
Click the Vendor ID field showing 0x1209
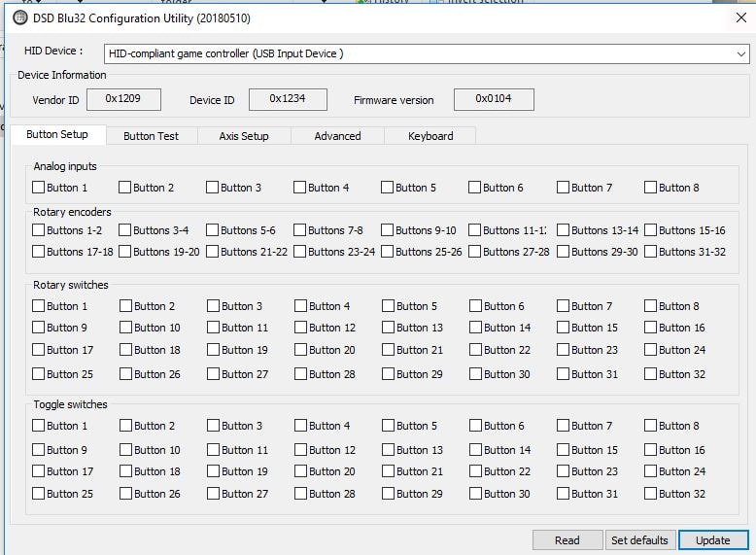coord(123,99)
